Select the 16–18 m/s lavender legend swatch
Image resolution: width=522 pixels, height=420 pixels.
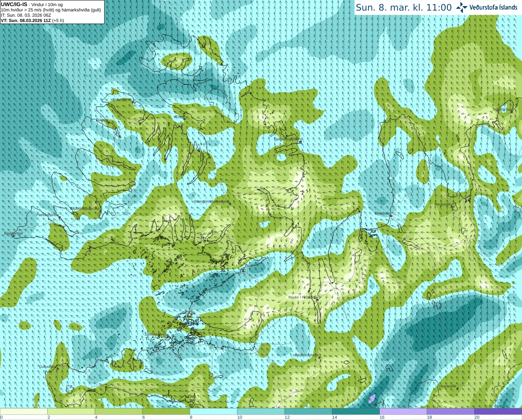403,411
